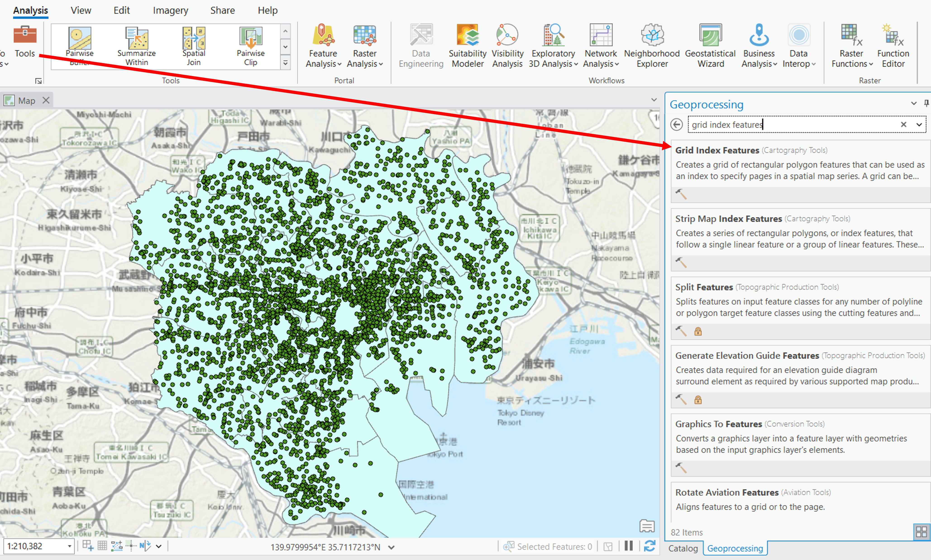Open the Graphics To Features tool
The width and height of the screenshot is (931, 560).
point(800,445)
